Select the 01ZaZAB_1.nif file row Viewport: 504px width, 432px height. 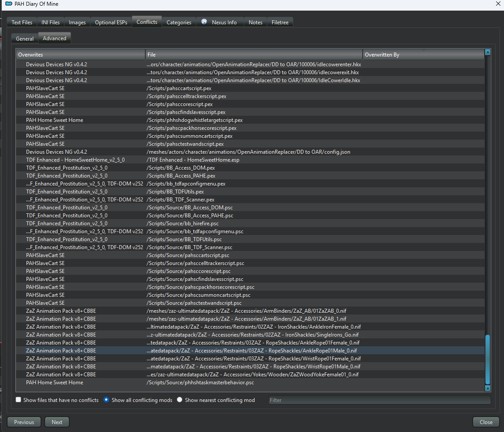click(x=250, y=319)
